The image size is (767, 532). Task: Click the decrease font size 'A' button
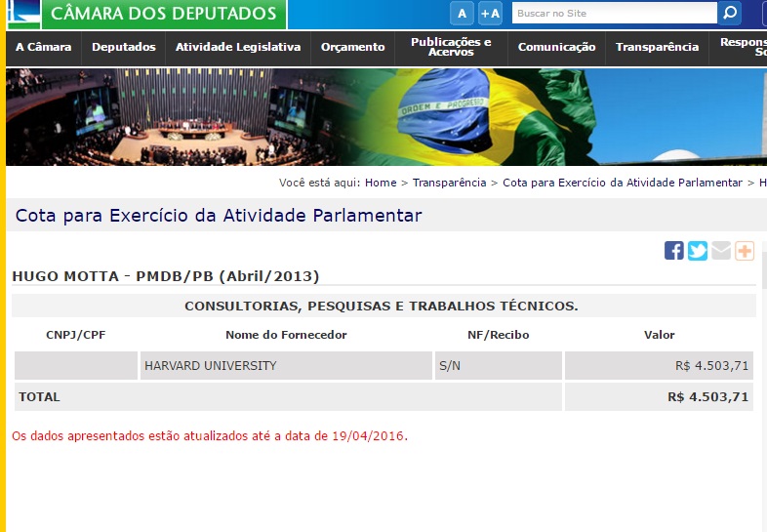pos(462,14)
